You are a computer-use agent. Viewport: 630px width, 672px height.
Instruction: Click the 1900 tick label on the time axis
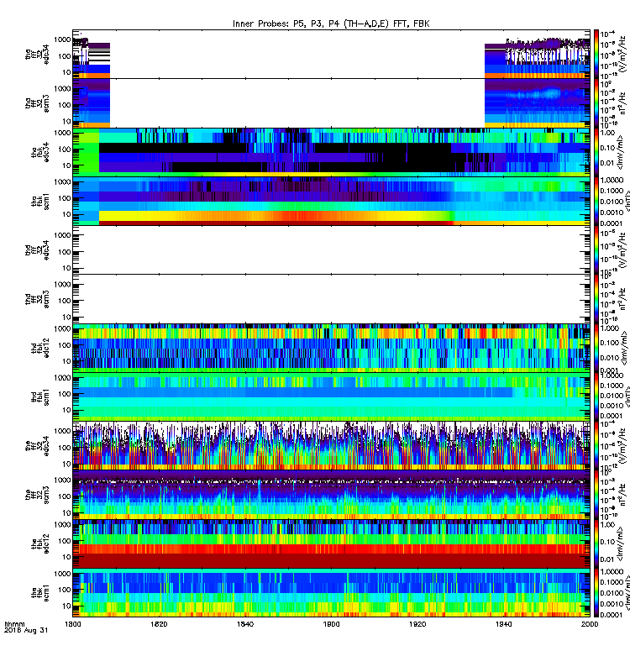(x=331, y=624)
